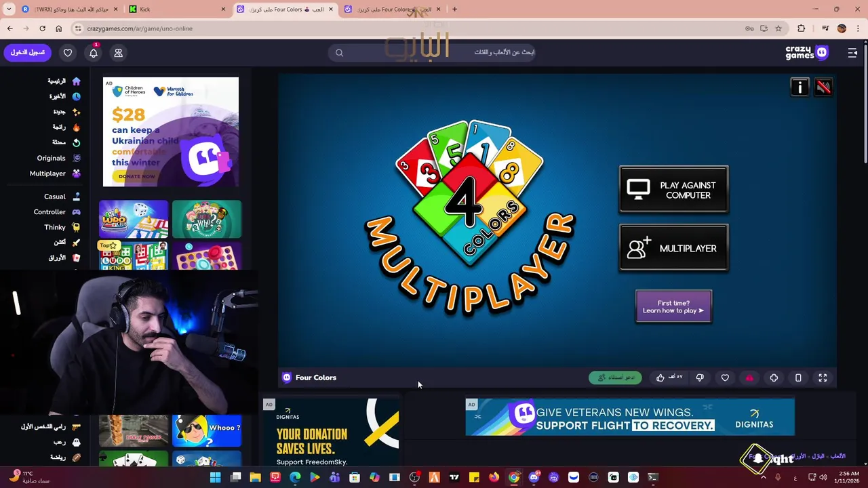Click the green invite friends button

(615, 378)
